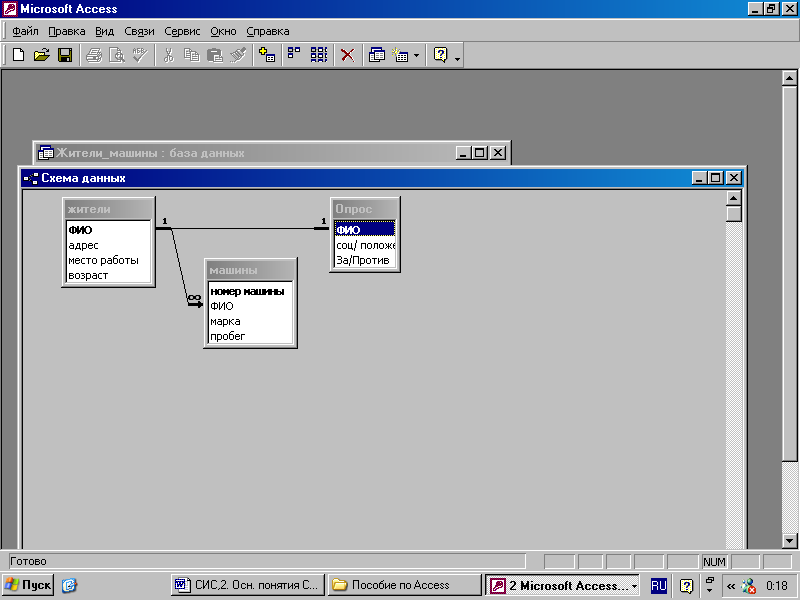Click the scroll up arrow in Схема данных
This screenshot has width=800, height=600.
[x=734, y=198]
